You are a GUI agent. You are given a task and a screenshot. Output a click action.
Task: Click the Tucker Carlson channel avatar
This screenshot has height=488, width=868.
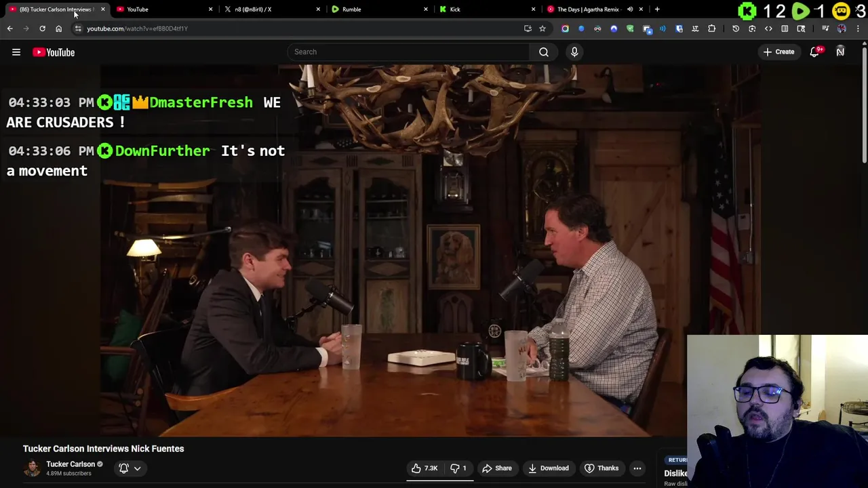(32, 468)
